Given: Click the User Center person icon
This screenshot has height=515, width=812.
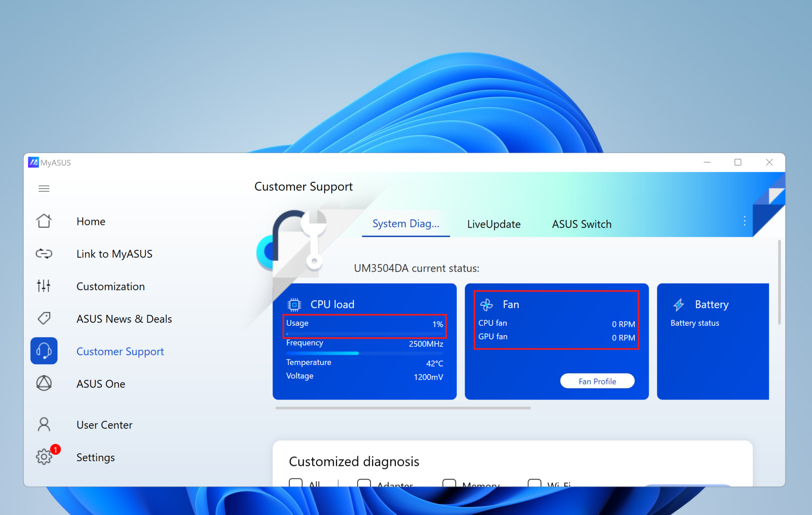Looking at the screenshot, I should click(x=44, y=424).
